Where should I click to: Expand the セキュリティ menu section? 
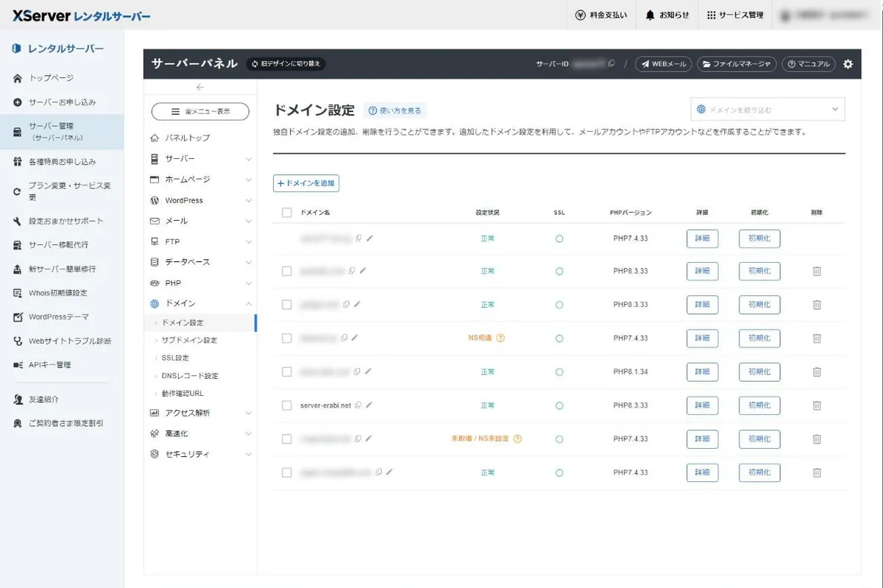click(200, 454)
